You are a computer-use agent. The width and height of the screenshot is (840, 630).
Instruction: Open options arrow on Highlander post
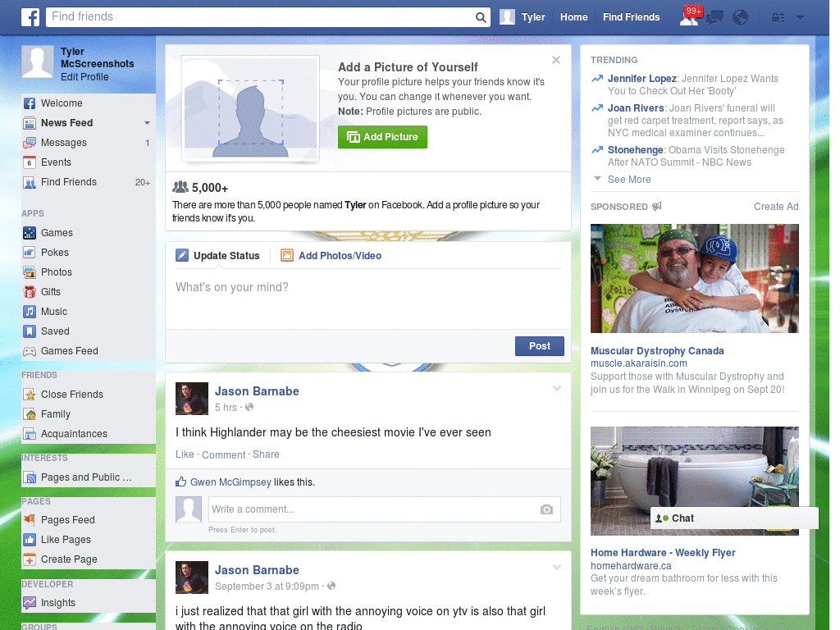[x=557, y=388]
